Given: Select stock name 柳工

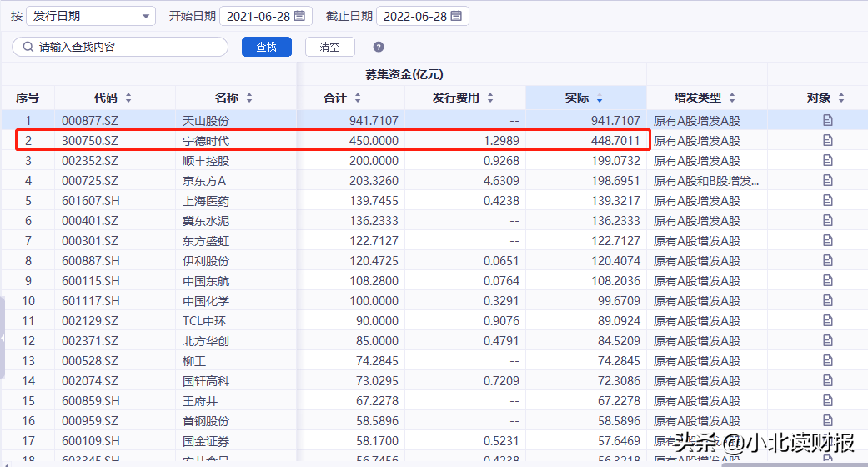Looking at the screenshot, I should (x=194, y=360).
